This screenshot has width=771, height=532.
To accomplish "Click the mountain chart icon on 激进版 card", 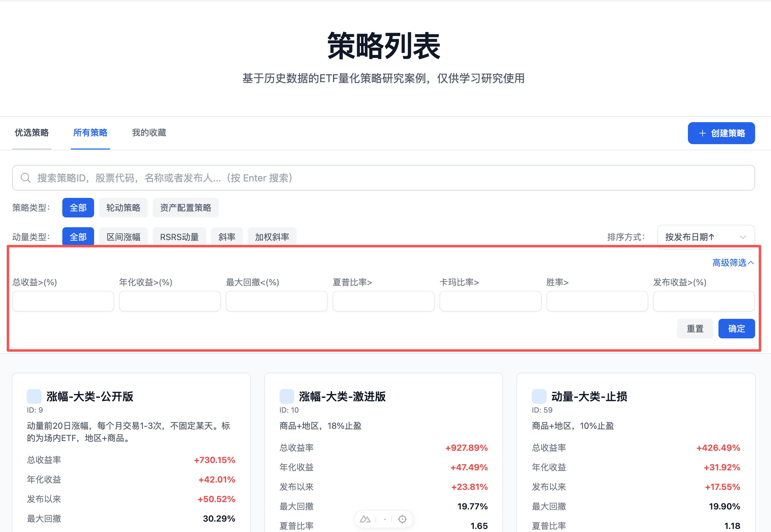I will click(365, 519).
